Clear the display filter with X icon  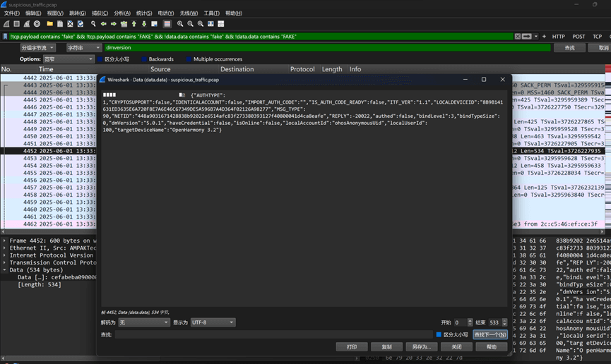(x=518, y=36)
